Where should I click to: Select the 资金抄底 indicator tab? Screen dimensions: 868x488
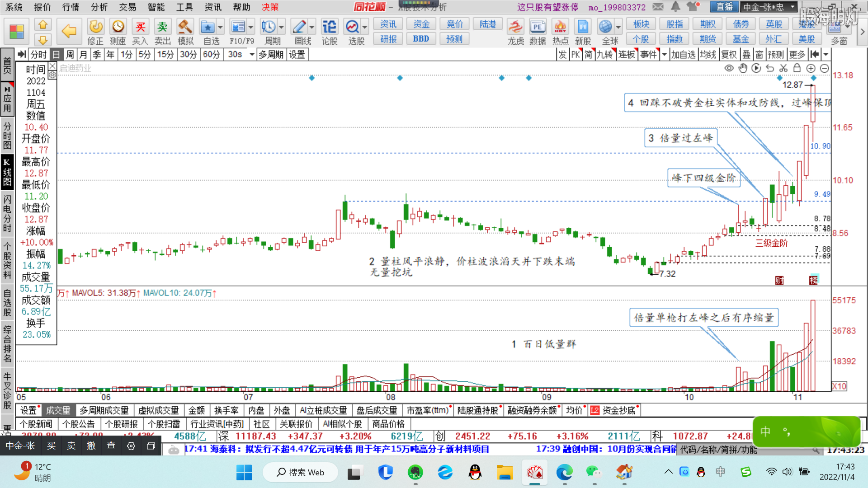pos(615,410)
